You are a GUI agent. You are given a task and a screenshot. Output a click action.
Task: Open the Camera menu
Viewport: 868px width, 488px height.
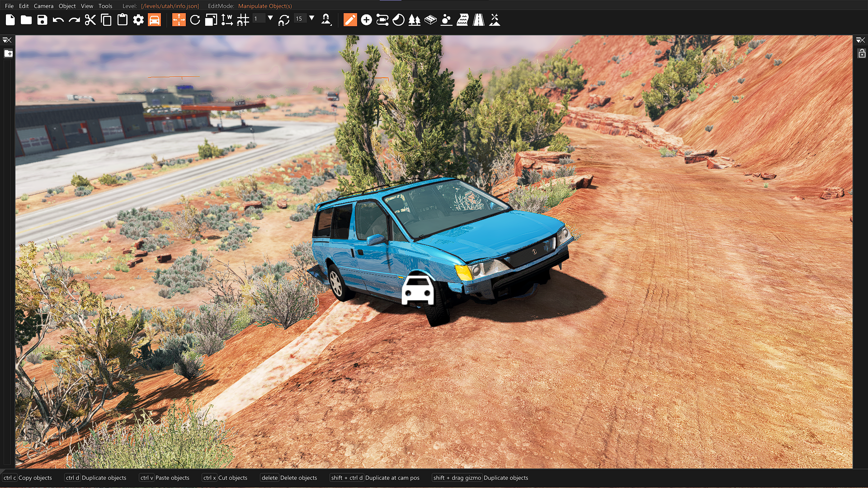[43, 6]
